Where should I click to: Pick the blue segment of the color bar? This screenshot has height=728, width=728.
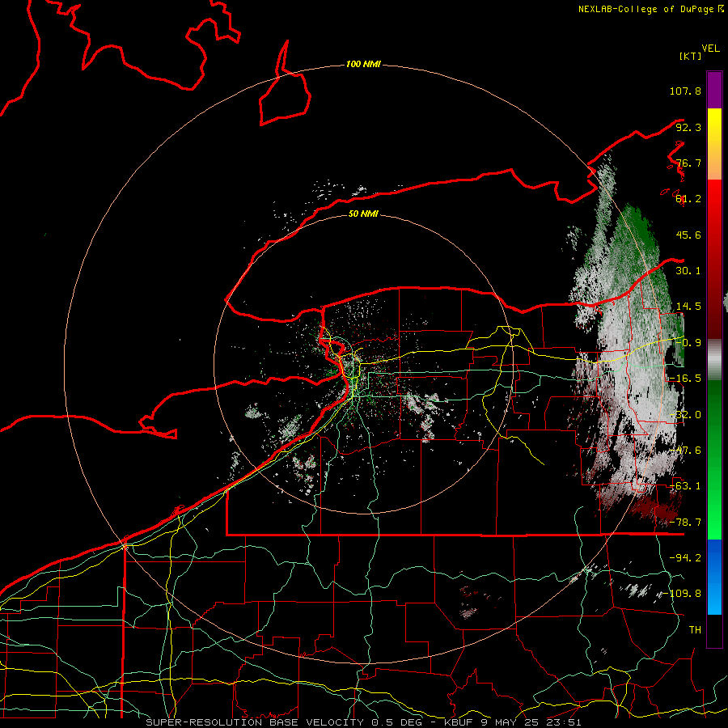click(714, 577)
